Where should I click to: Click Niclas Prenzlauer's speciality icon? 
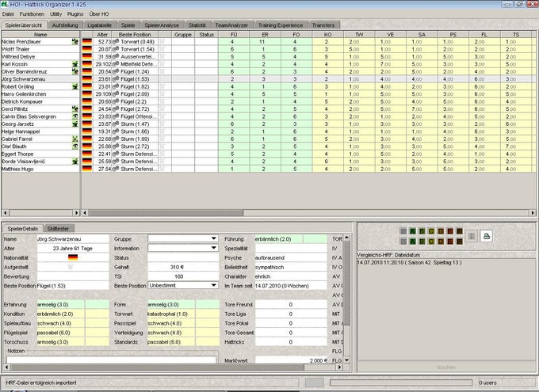(x=75, y=41)
